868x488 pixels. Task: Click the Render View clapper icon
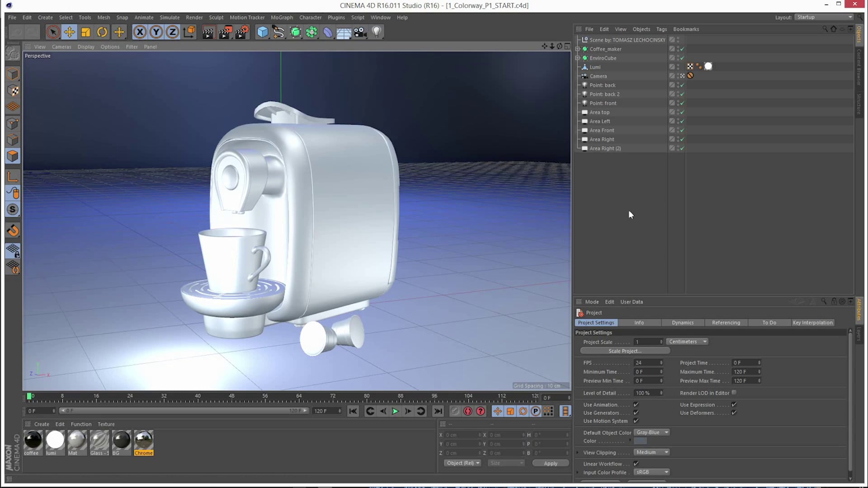click(208, 32)
